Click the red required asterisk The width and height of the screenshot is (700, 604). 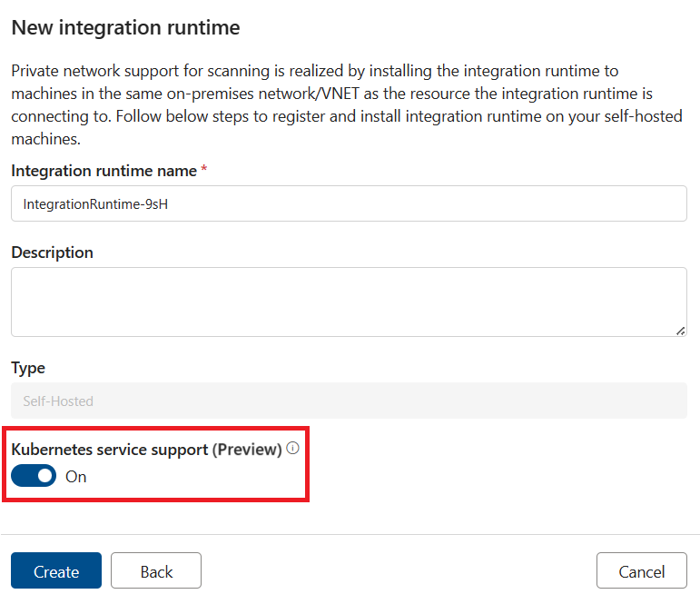[204, 171]
